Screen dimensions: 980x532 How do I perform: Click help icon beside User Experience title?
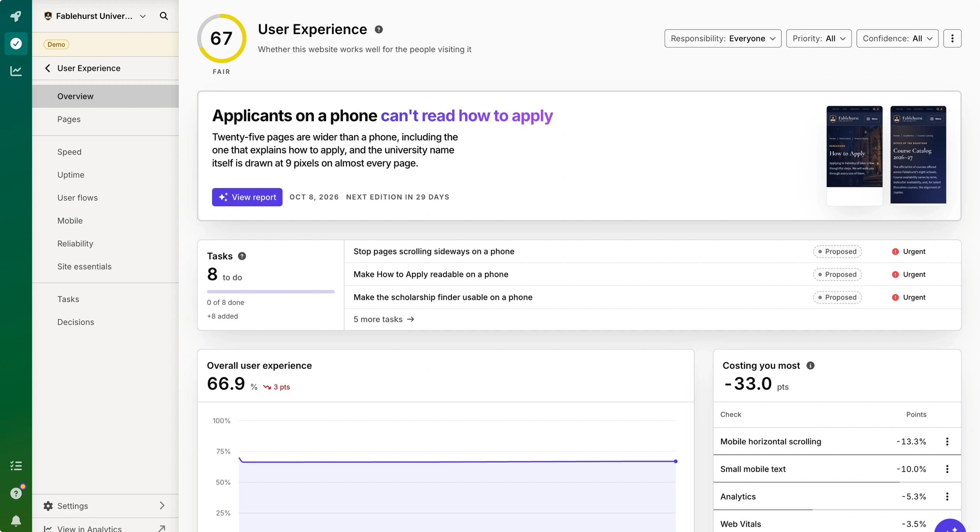pyautogui.click(x=379, y=29)
